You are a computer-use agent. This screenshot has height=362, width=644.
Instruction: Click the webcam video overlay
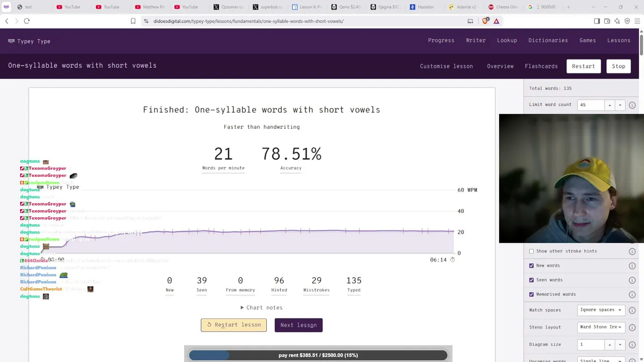(x=571, y=178)
